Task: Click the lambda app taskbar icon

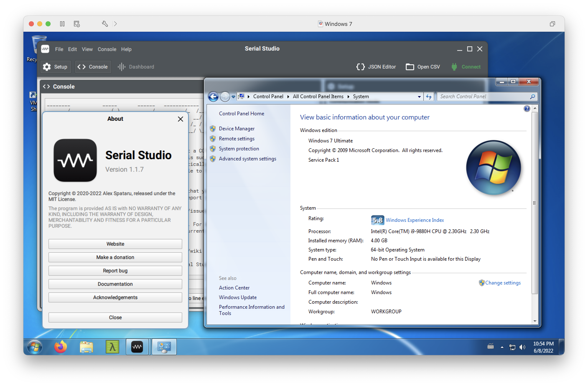Action: click(112, 347)
